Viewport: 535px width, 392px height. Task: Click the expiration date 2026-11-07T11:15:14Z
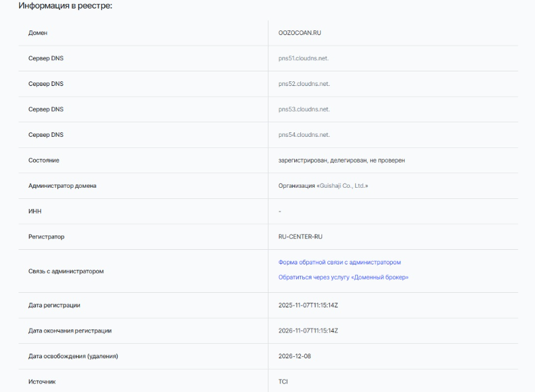pos(308,331)
